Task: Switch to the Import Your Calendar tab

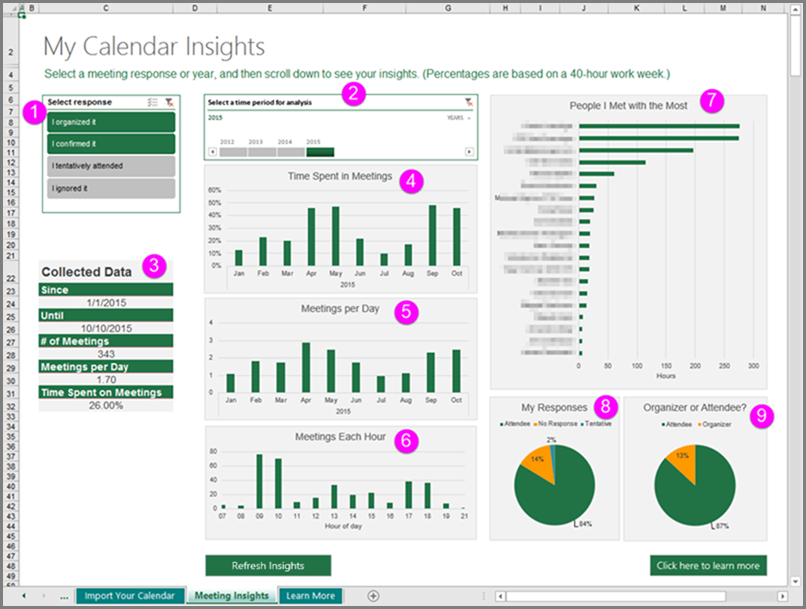Action: [x=130, y=595]
